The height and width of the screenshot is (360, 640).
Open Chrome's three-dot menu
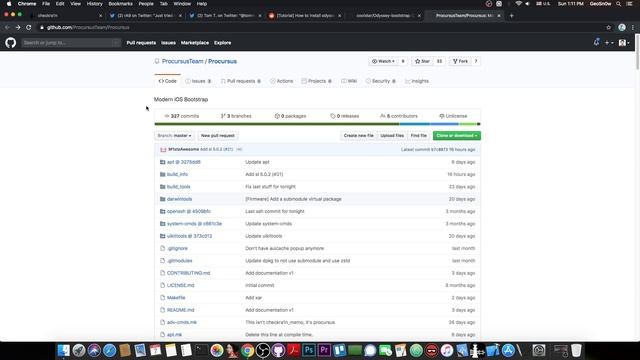[x=633, y=27]
